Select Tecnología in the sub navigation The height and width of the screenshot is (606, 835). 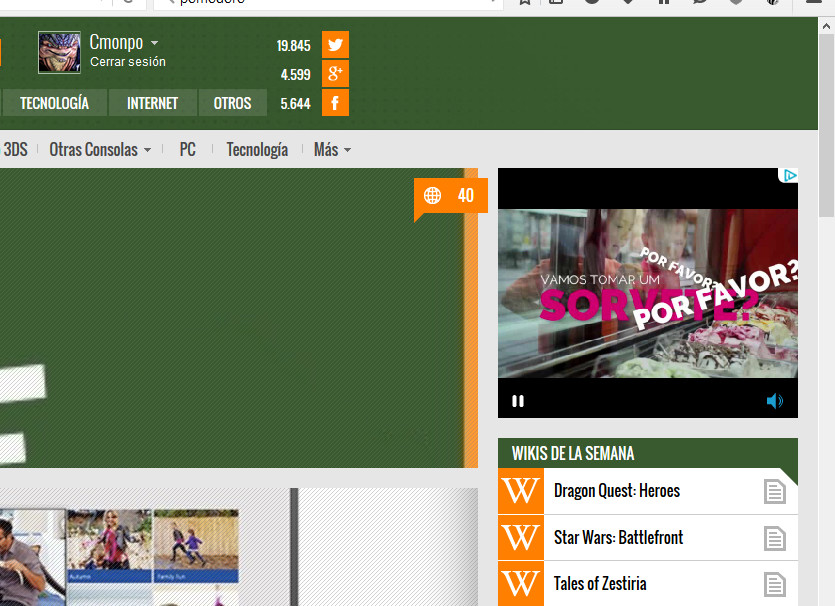257,150
